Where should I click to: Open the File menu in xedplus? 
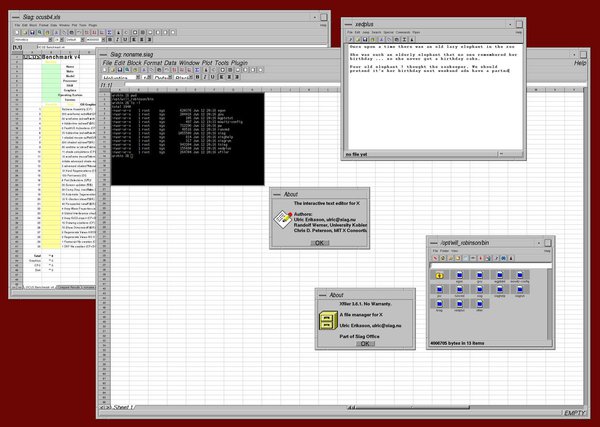coord(350,32)
